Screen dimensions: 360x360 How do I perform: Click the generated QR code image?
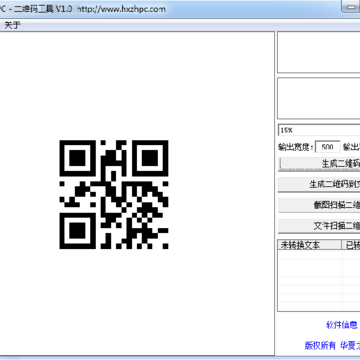[114, 194]
